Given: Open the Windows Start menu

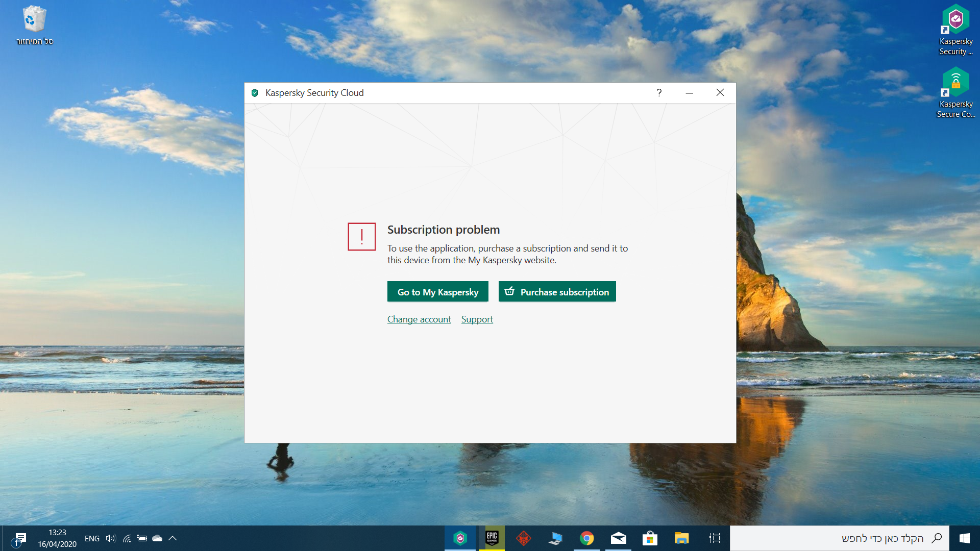Looking at the screenshot, I should (x=965, y=538).
